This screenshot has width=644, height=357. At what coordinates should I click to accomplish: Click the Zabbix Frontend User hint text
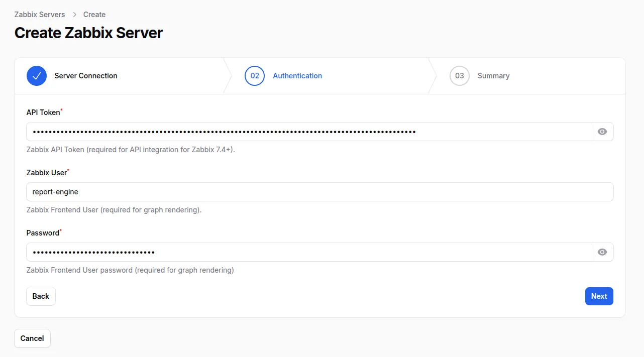click(x=114, y=210)
